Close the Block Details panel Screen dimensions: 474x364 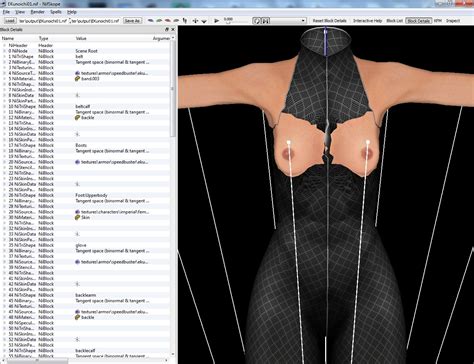[173, 30]
